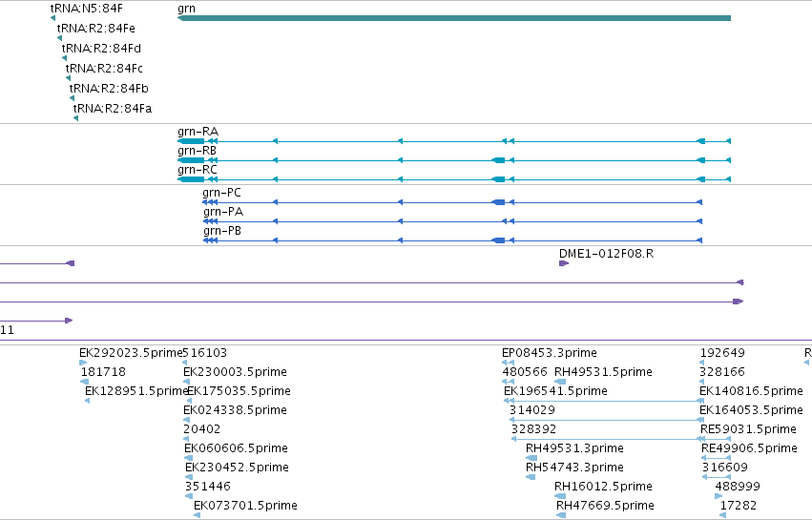Open the 316609 EST entry

pos(725,468)
